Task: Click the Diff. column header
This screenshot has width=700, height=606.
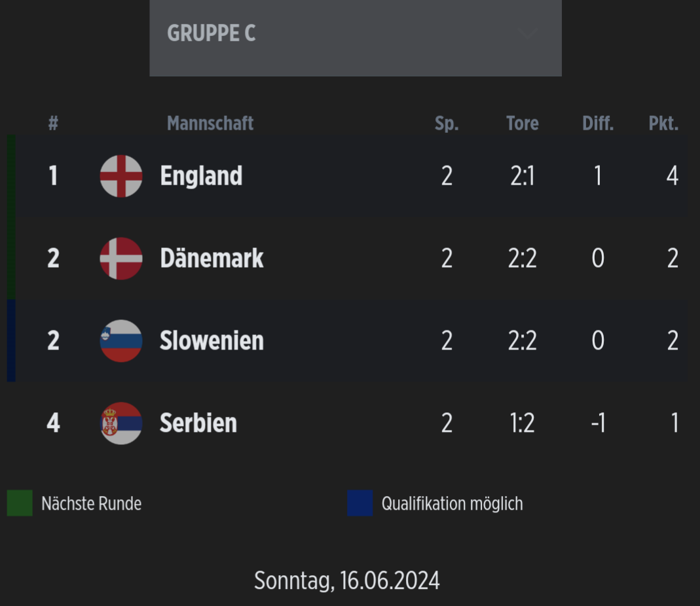Action: [598, 123]
